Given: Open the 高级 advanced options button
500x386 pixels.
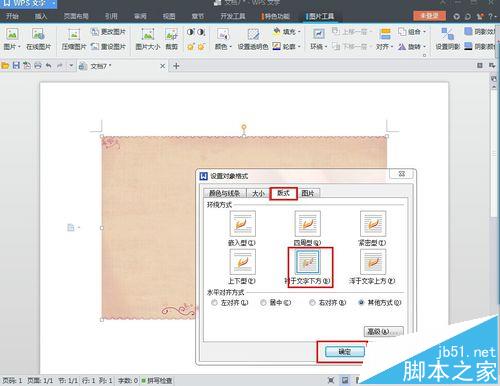Looking at the screenshot, I should click(x=383, y=331).
